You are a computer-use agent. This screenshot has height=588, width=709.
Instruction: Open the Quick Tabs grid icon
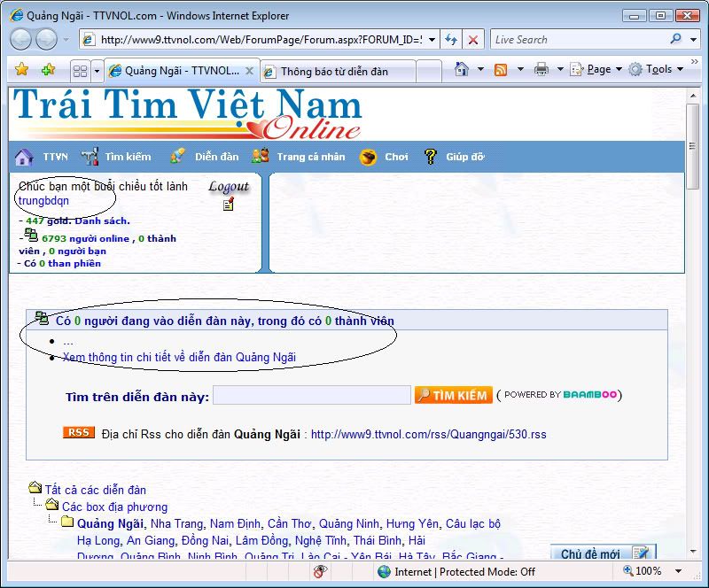click(80, 72)
